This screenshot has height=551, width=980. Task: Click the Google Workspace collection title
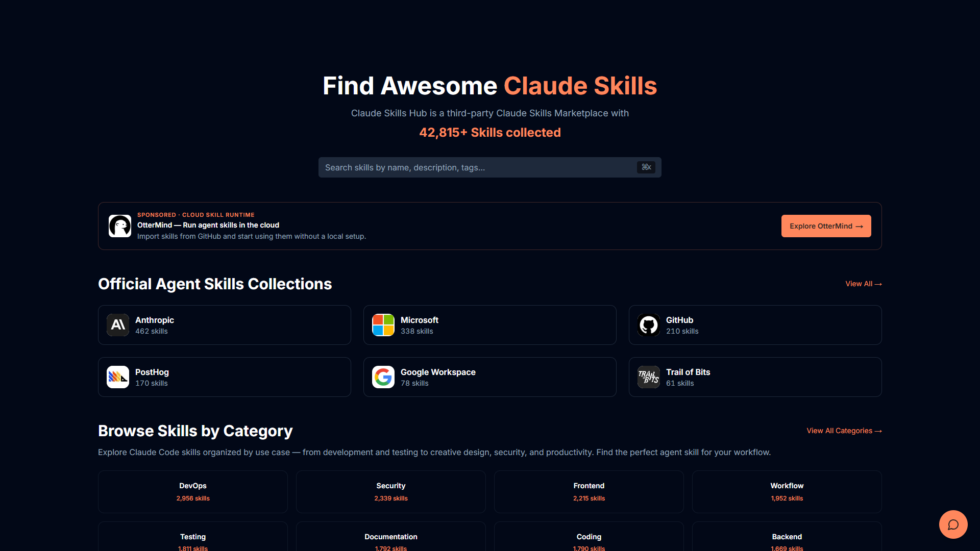tap(438, 372)
